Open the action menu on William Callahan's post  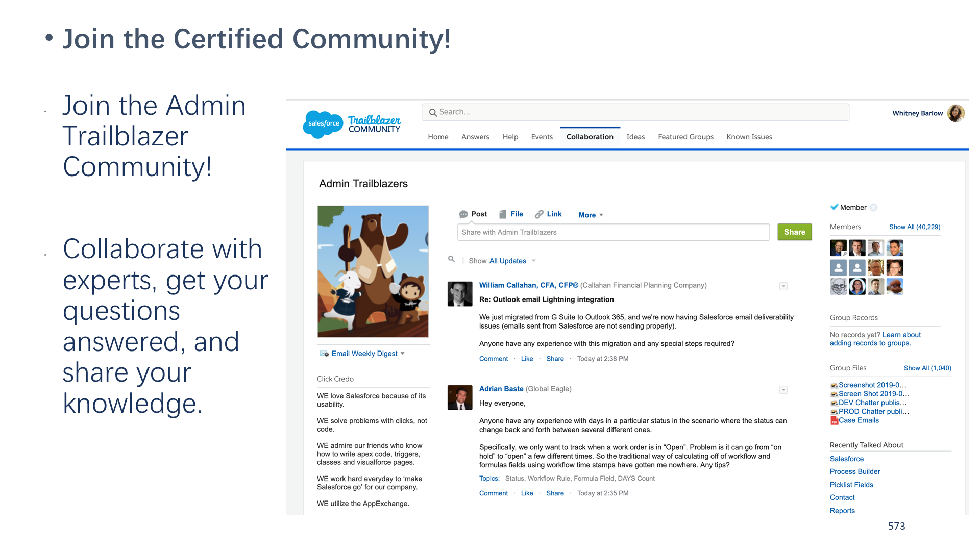click(x=783, y=286)
